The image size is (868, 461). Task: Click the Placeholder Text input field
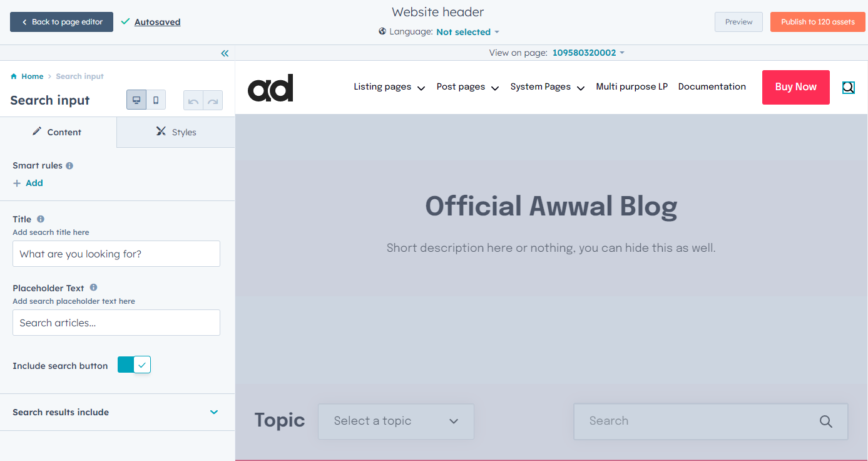click(x=116, y=323)
